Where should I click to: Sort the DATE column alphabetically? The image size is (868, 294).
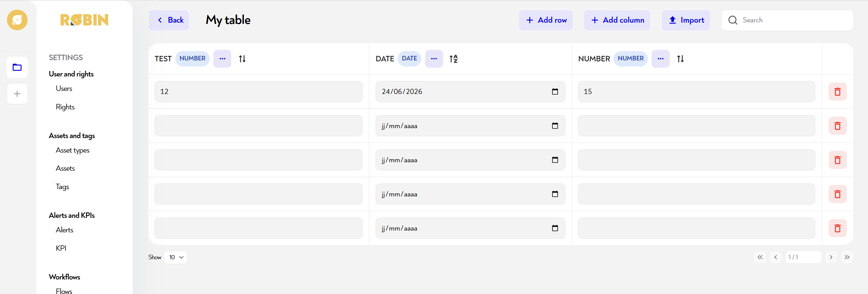453,59
